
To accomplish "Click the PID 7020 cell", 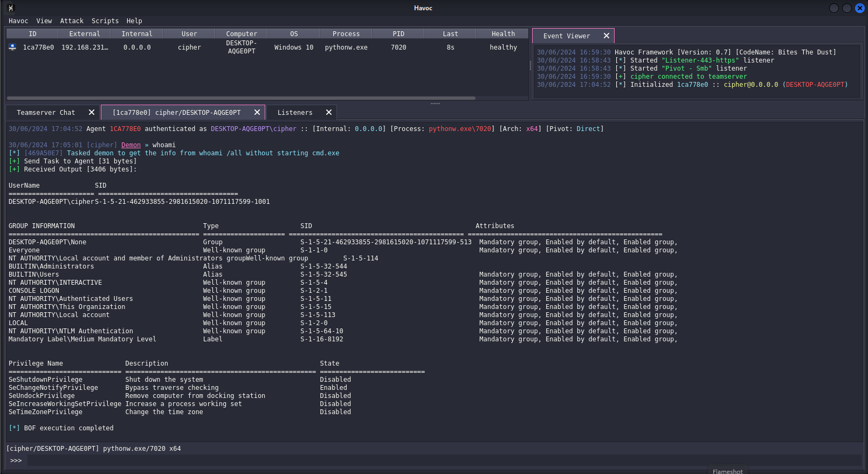I will pos(398,47).
